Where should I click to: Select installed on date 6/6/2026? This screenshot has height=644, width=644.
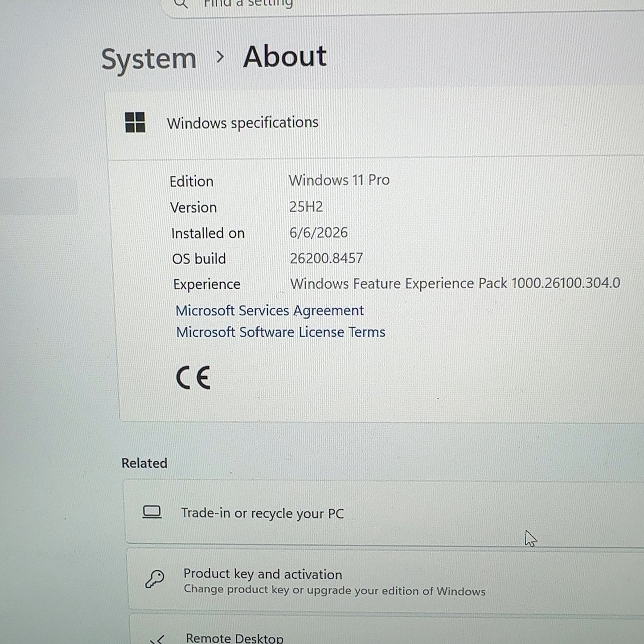(318, 233)
